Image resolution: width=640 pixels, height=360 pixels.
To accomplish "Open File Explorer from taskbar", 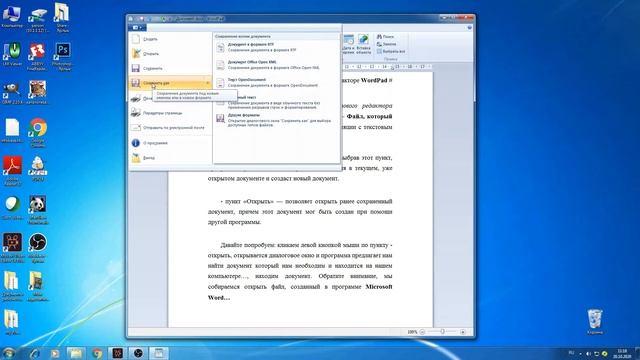I will coord(76,353).
